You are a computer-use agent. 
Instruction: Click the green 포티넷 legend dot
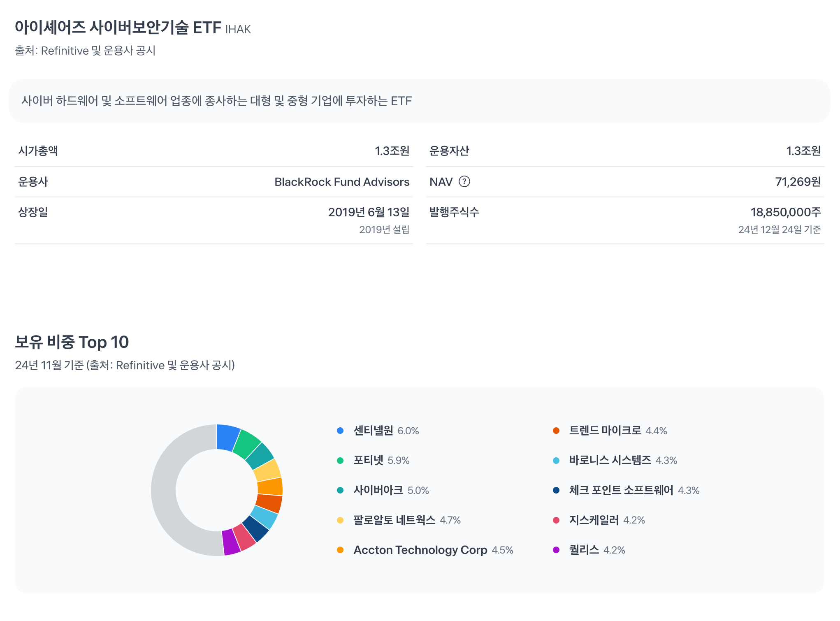click(340, 461)
